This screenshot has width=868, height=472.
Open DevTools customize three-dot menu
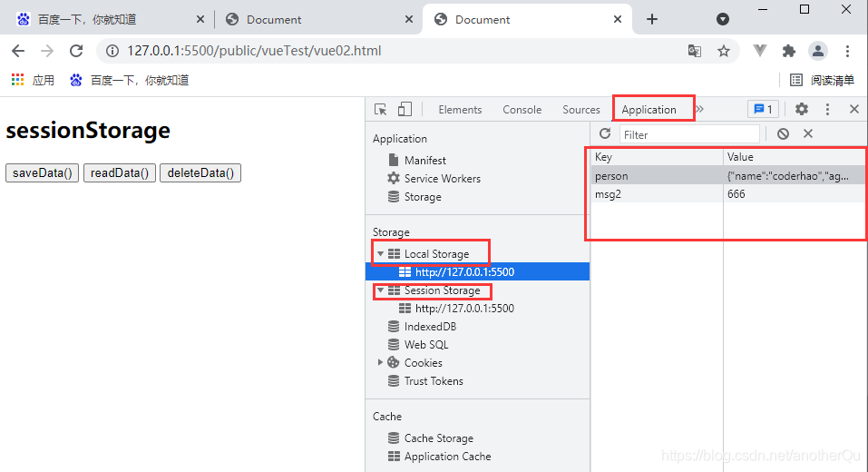coord(827,109)
